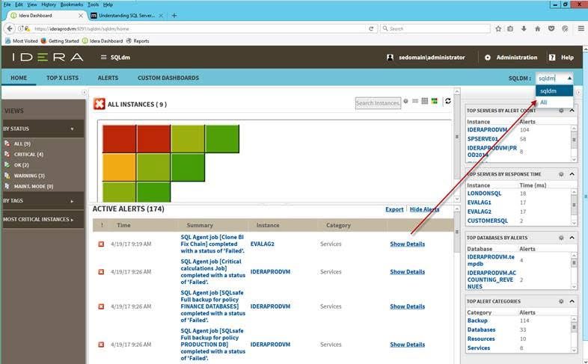Click the Search Instances input field
The height and width of the screenshot is (364, 588).
378,103
